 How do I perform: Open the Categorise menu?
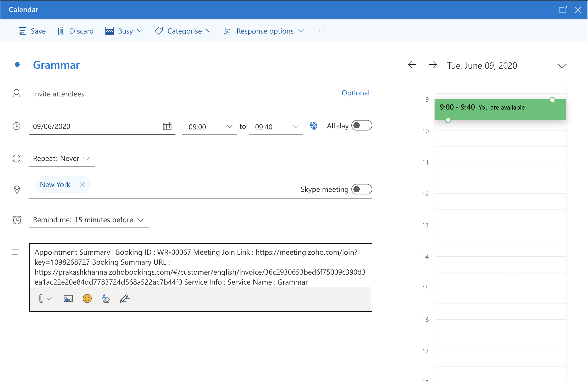(184, 31)
